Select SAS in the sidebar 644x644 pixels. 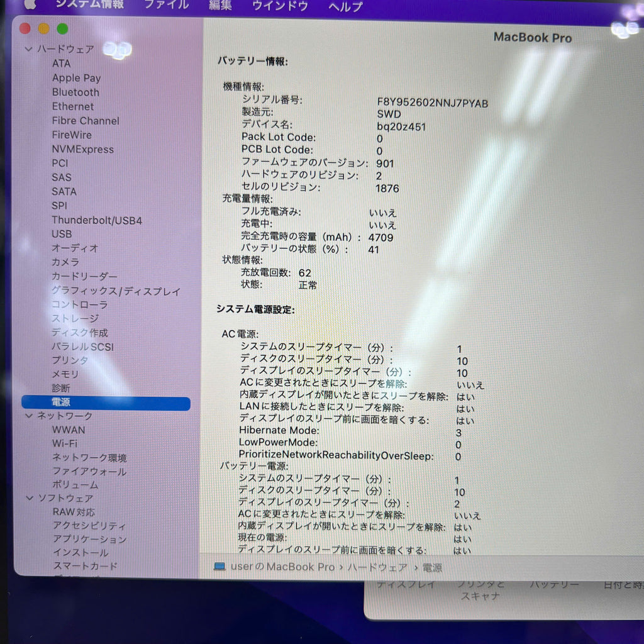coord(62,177)
